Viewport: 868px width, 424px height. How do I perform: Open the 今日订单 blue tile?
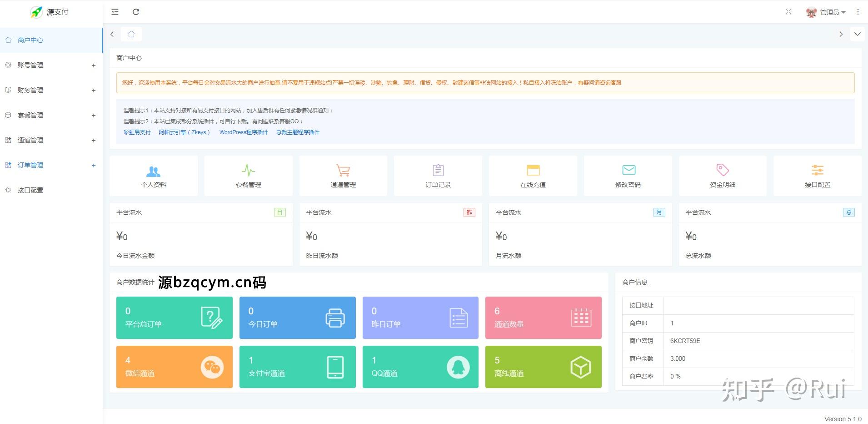pos(298,318)
